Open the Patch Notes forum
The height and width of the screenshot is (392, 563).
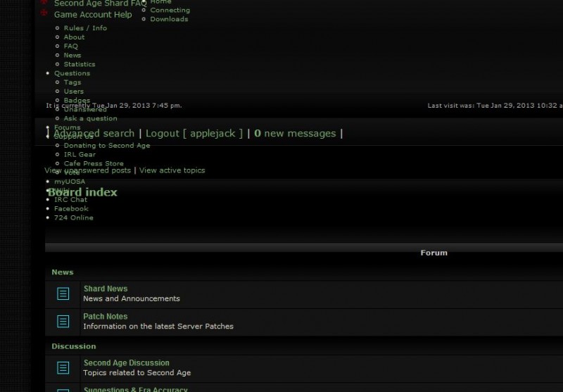coord(106,317)
